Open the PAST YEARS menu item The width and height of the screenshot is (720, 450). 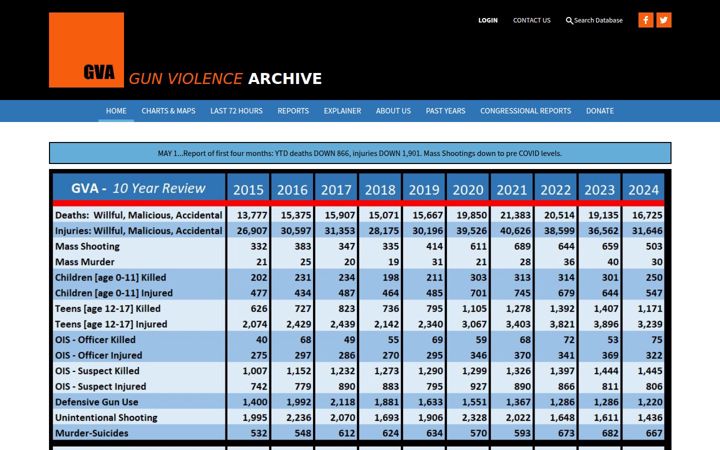tap(445, 111)
